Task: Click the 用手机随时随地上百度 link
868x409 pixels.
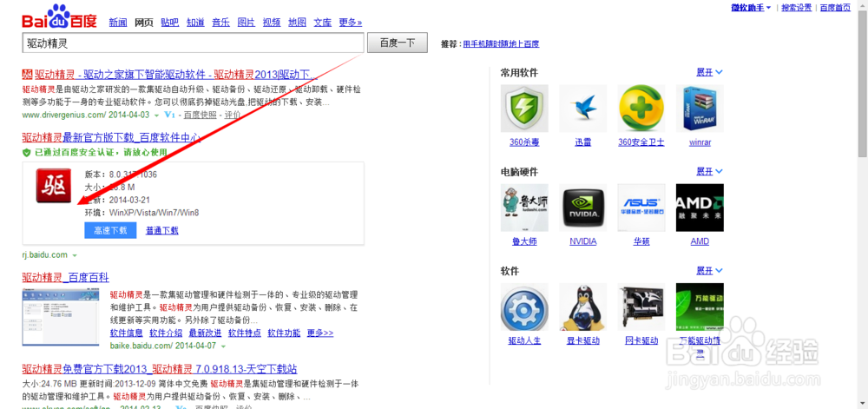Action: [x=501, y=43]
